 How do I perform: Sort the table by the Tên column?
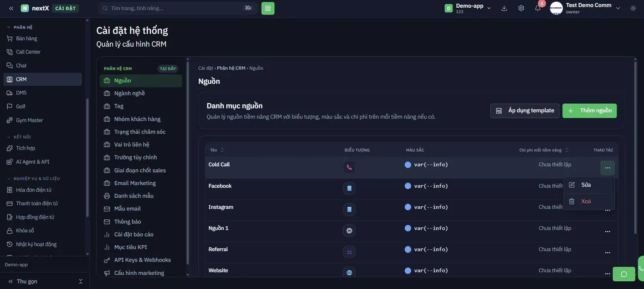click(217, 150)
